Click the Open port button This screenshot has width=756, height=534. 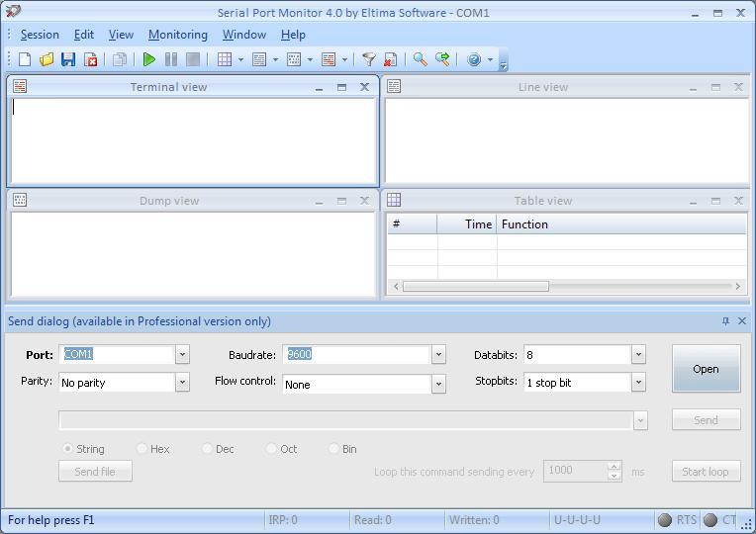click(706, 369)
